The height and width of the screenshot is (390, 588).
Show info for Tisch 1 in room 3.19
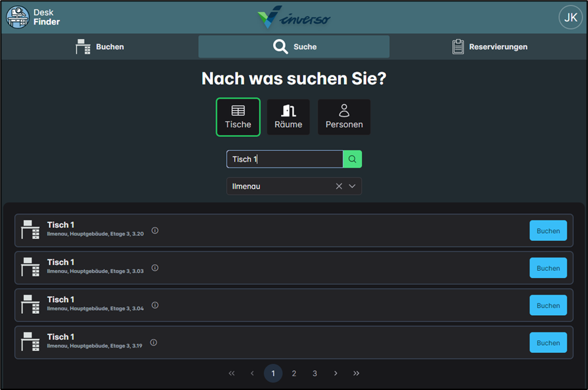pyautogui.click(x=153, y=342)
